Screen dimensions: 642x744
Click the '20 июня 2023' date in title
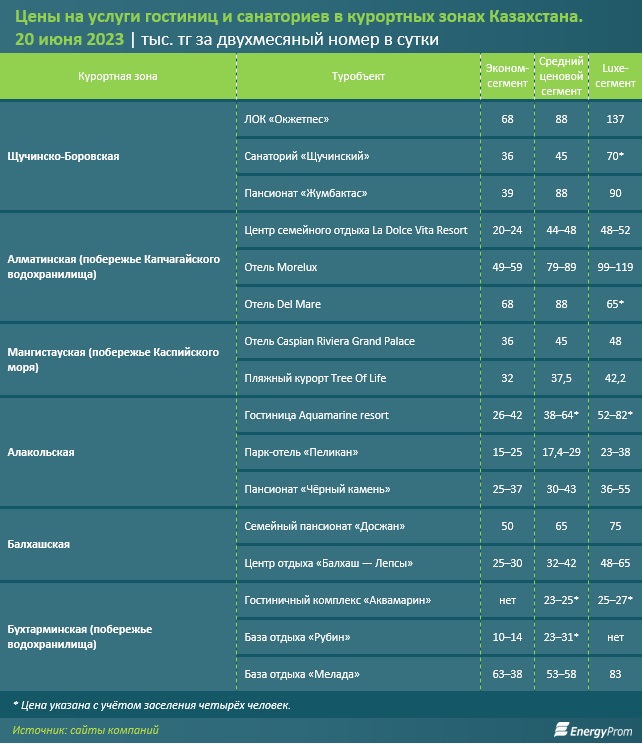click(69, 39)
